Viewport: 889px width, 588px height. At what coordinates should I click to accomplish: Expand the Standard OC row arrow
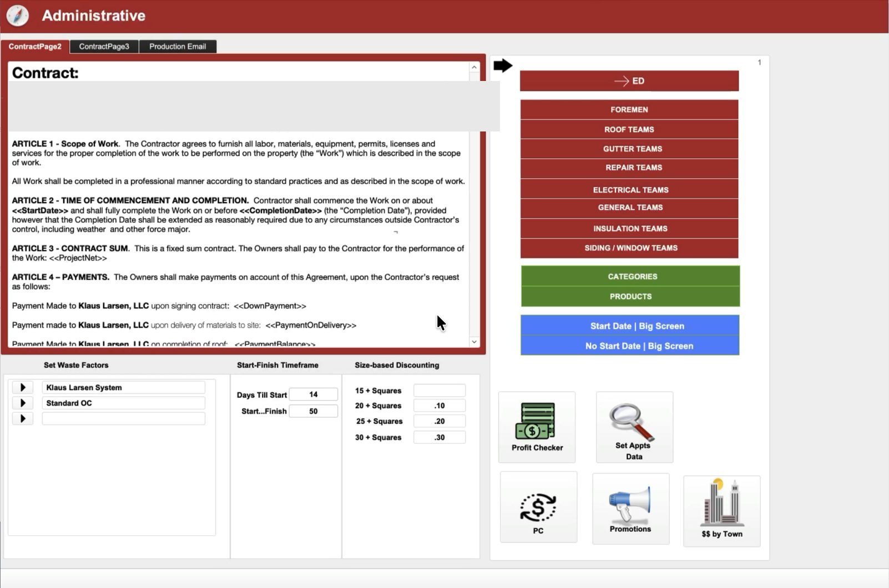pyautogui.click(x=23, y=403)
